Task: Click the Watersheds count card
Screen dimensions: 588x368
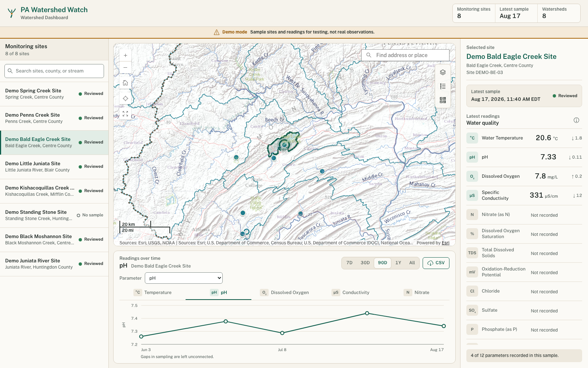Action: 559,13
